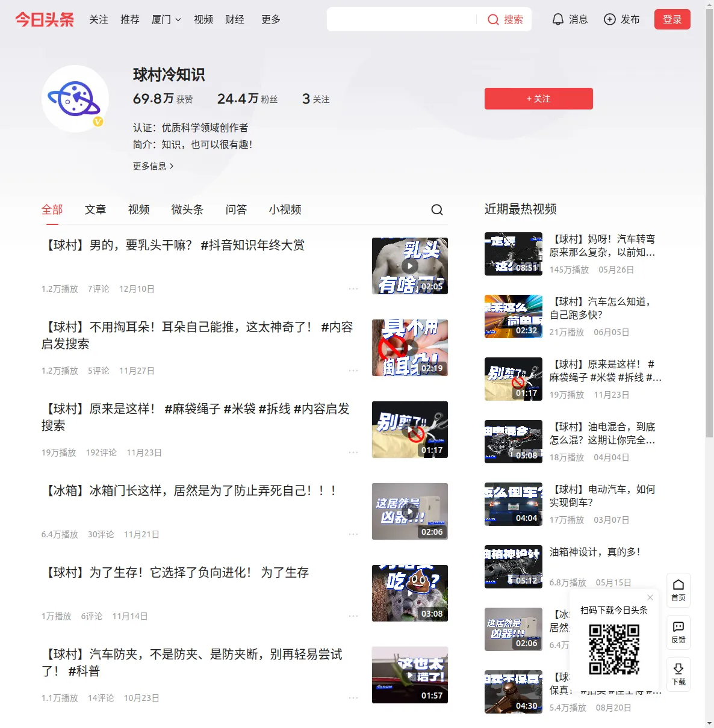Image resolution: width=714 pixels, height=728 pixels.
Task: Go to 首页 via floating sidebar
Action: (x=678, y=590)
